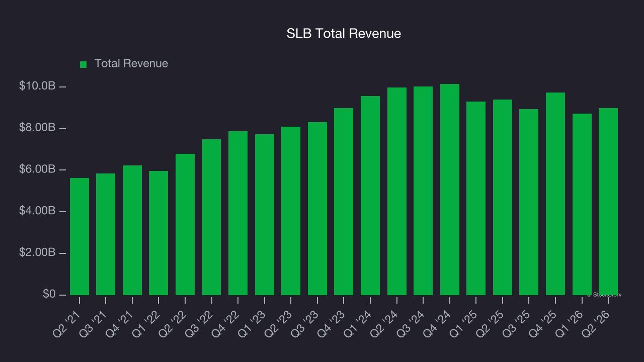Pick the Q1 '22 revenue bar

tap(158, 233)
